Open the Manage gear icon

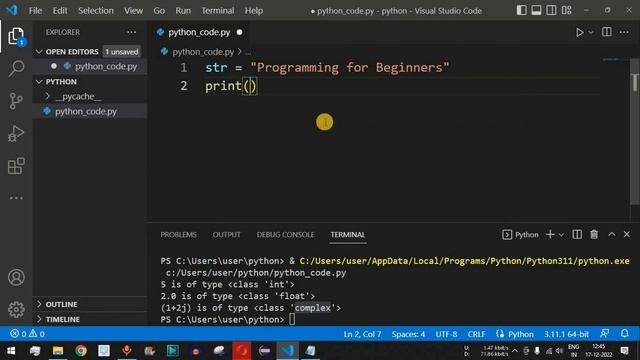click(16, 309)
